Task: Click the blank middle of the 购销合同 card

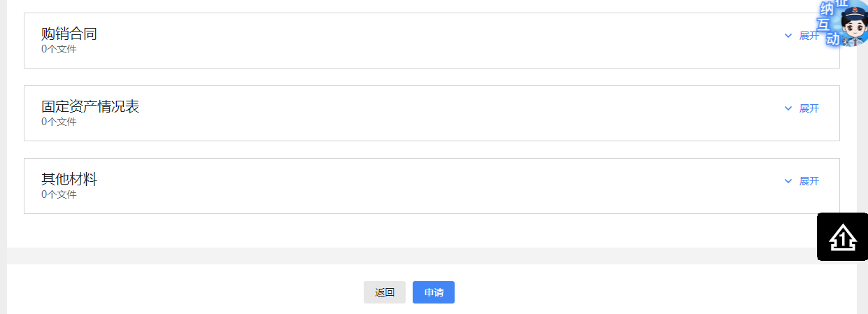Action: [x=432, y=41]
